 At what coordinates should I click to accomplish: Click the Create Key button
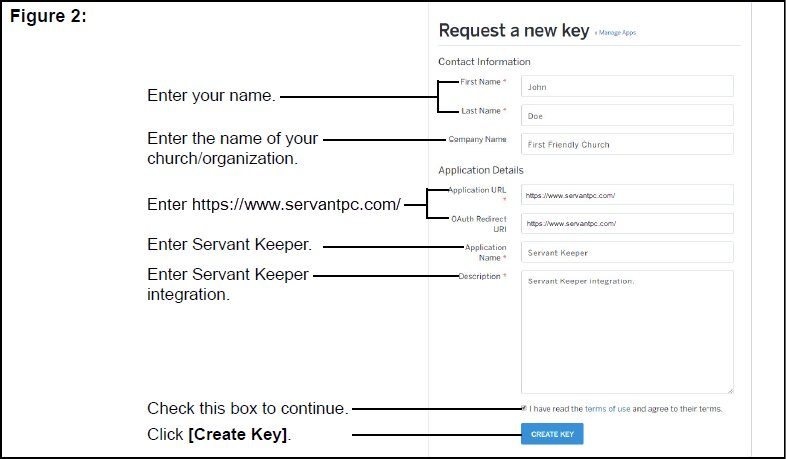(x=552, y=434)
